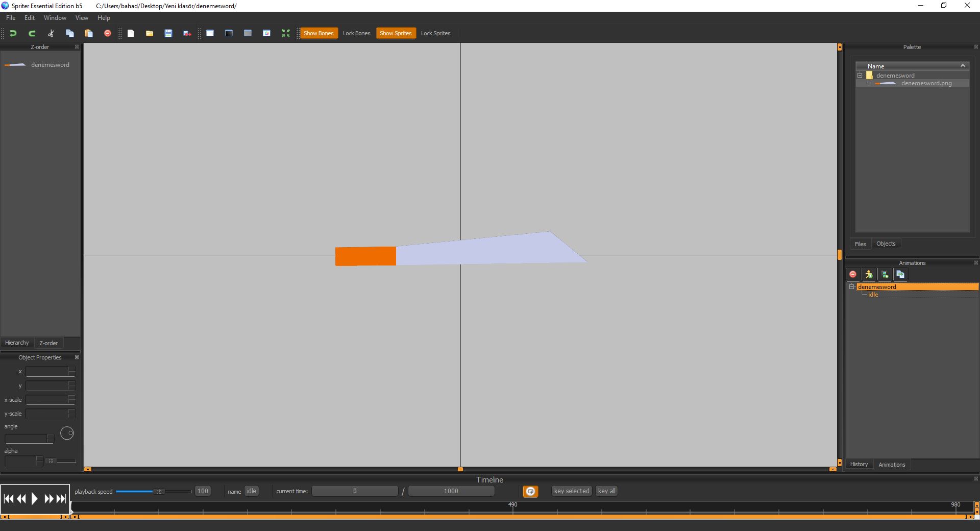Open the View menu
The height and width of the screenshot is (531, 980).
point(82,18)
